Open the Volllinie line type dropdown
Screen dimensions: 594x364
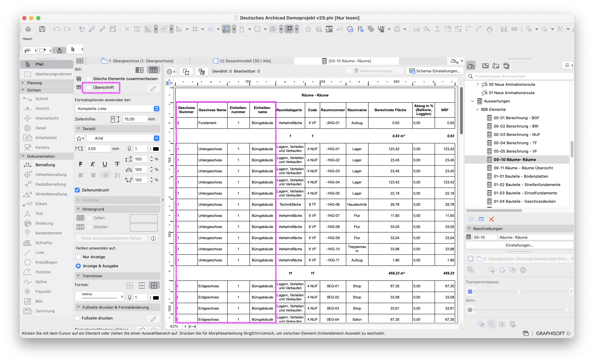(99, 297)
